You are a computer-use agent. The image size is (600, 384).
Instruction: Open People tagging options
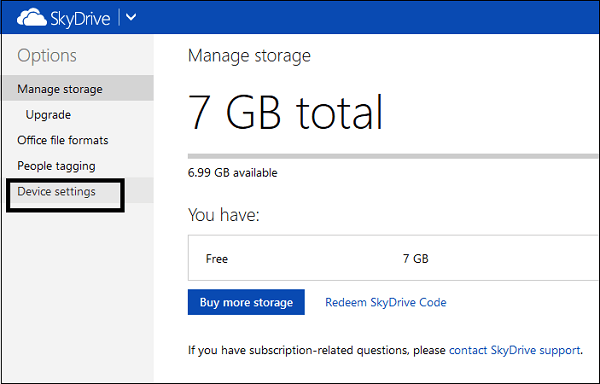tap(56, 166)
